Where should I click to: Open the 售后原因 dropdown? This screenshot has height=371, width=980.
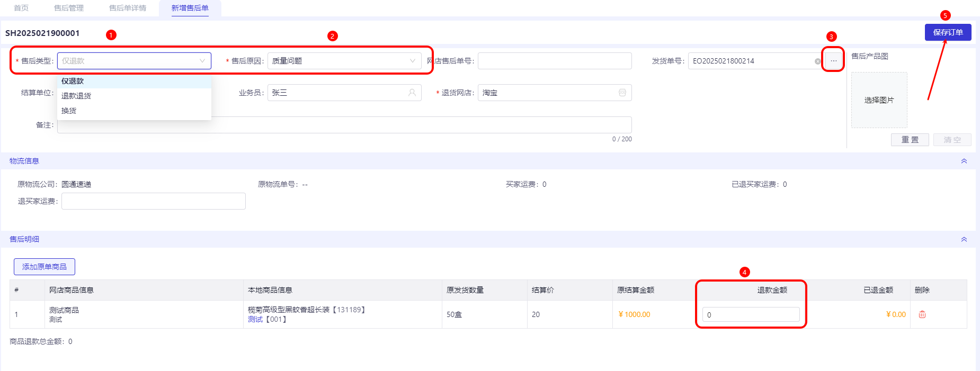click(x=344, y=61)
